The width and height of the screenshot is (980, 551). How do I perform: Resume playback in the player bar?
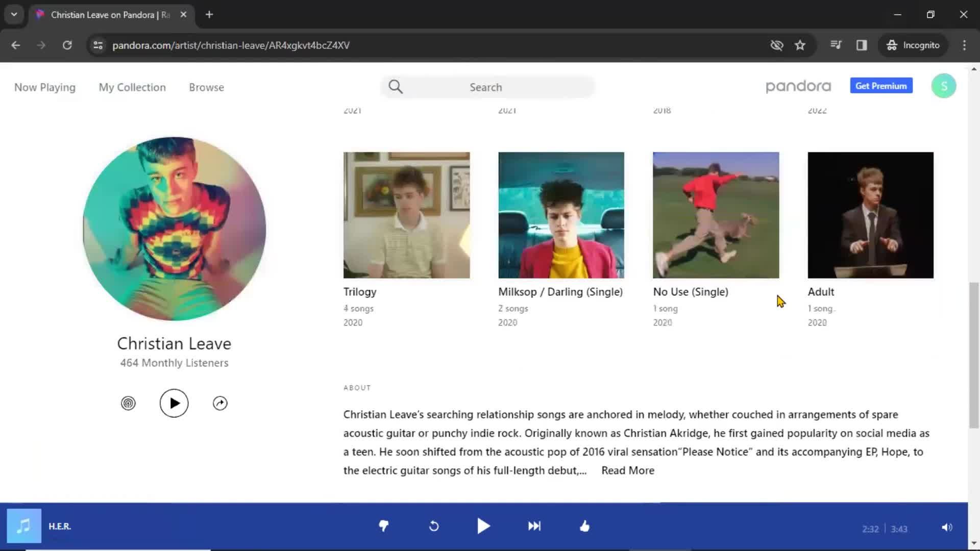click(x=483, y=526)
